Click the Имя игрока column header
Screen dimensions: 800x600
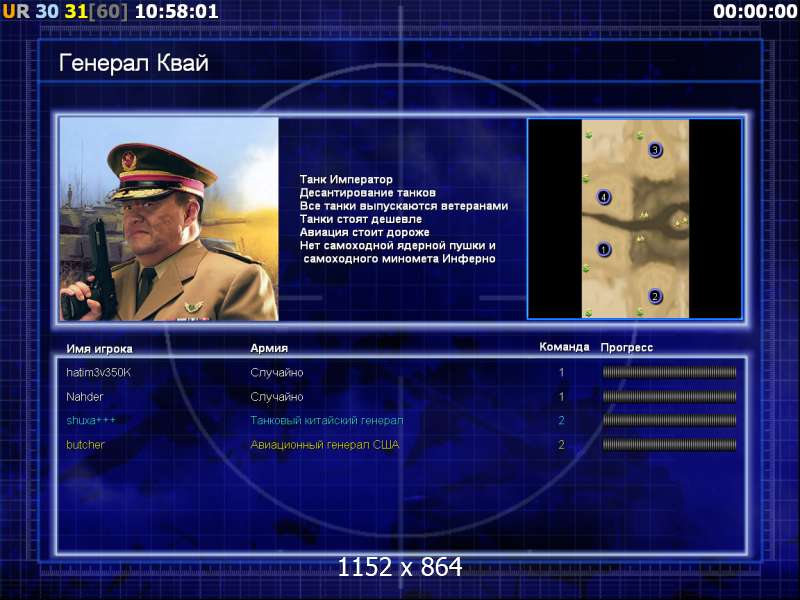(x=99, y=349)
